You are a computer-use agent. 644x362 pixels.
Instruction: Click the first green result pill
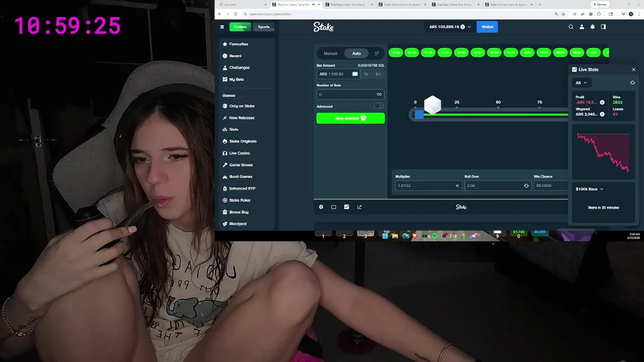click(396, 52)
